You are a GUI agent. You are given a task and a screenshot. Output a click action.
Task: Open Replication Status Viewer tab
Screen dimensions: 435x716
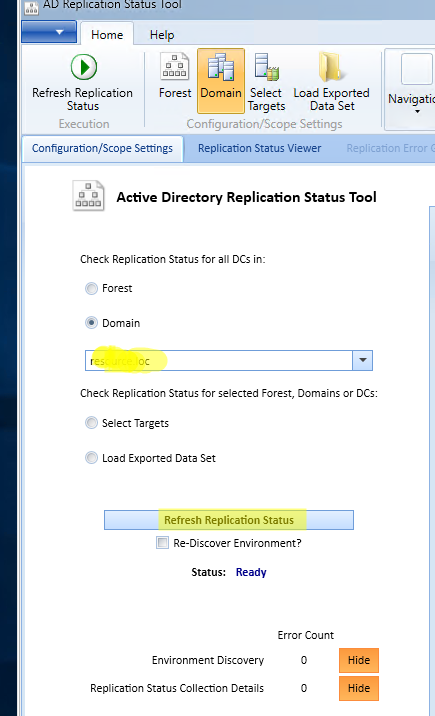click(260, 148)
